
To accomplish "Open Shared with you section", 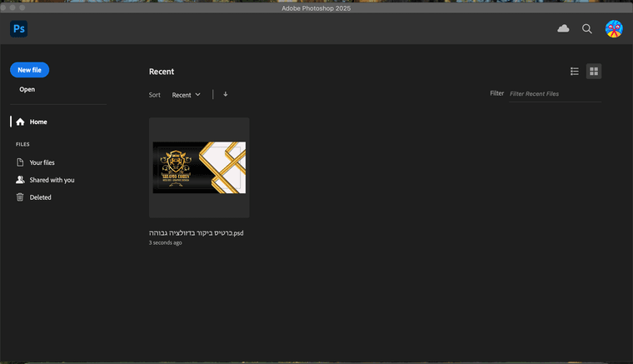I will (x=52, y=180).
